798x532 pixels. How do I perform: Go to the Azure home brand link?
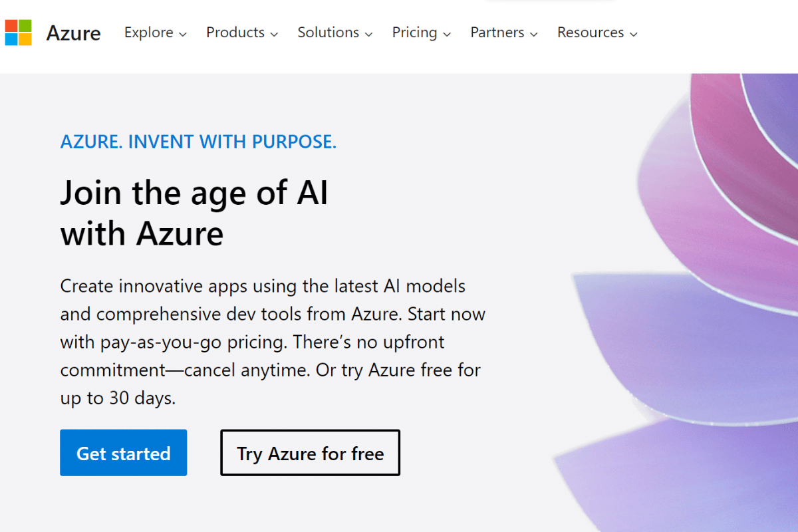pyautogui.click(x=73, y=33)
